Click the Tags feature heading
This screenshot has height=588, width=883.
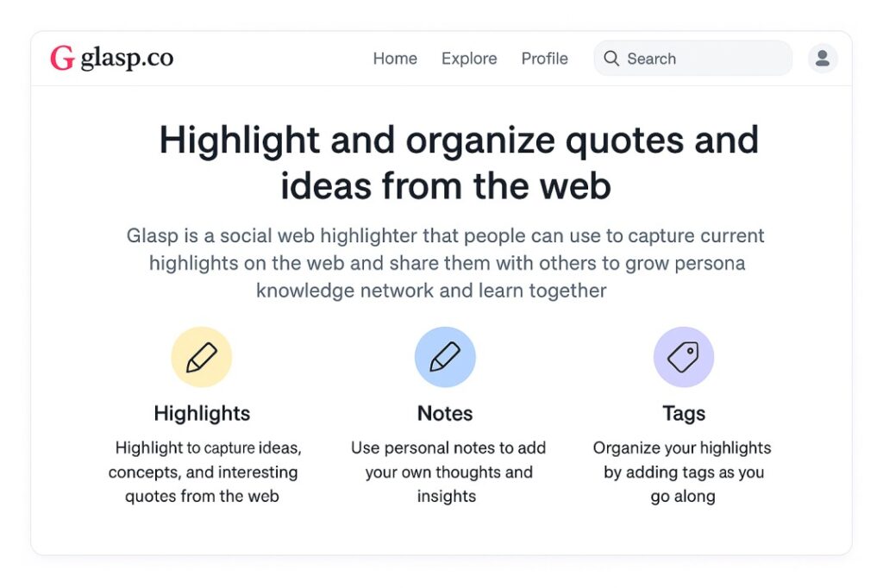(x=684, y=413)
